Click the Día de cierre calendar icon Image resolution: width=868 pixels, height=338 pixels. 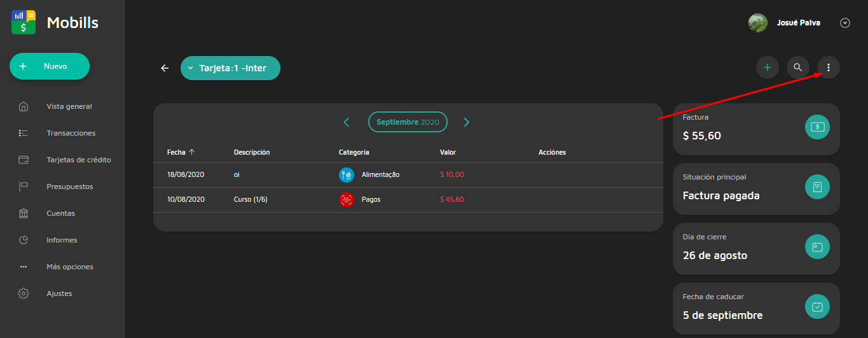click(x=817, y=246)
